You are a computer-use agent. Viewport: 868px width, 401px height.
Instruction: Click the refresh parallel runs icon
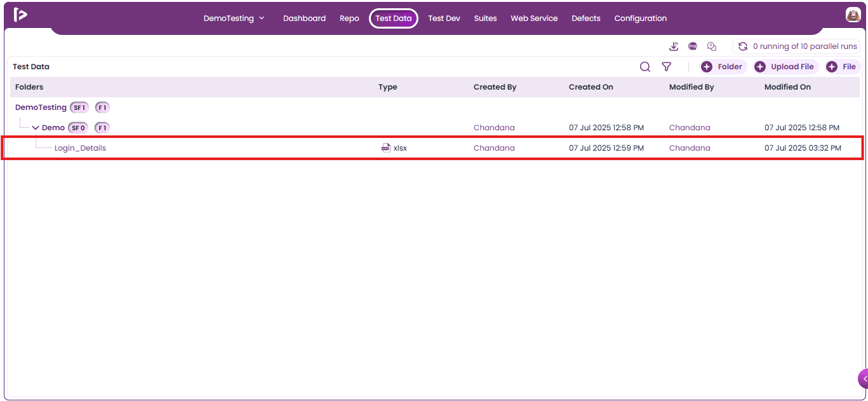pos(742,46)
